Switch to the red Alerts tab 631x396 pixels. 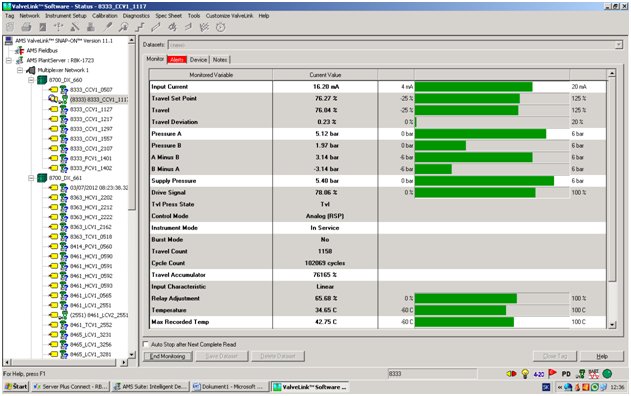(x=177, y=60)
